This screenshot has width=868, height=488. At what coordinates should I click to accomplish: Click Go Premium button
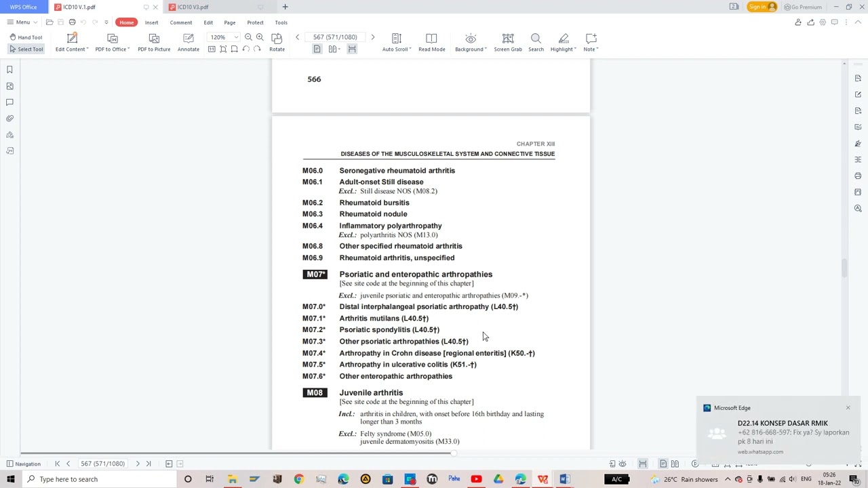[x=803, y=7]
